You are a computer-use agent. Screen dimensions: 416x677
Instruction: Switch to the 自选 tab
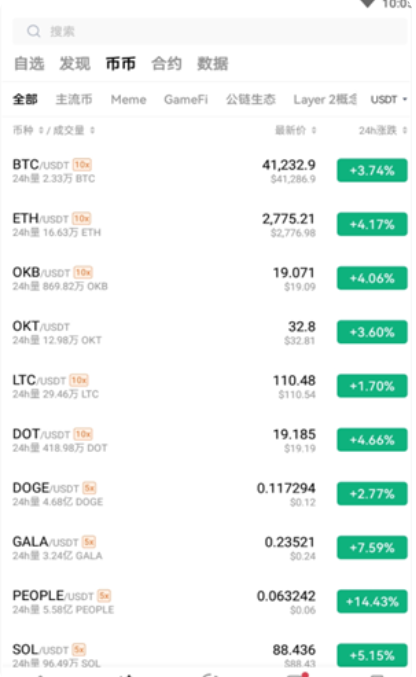coord(29,64)
